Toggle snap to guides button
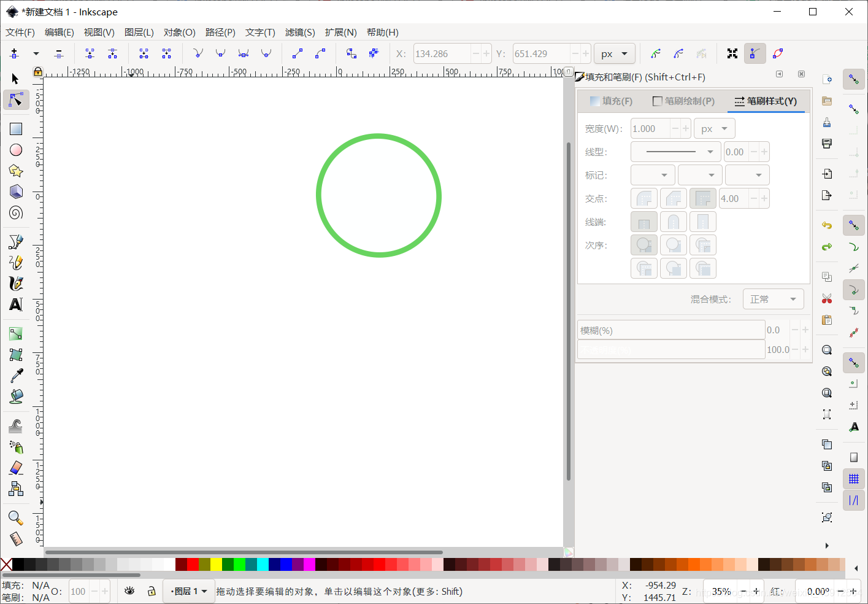Screen dimensions: 868x604 854,500
